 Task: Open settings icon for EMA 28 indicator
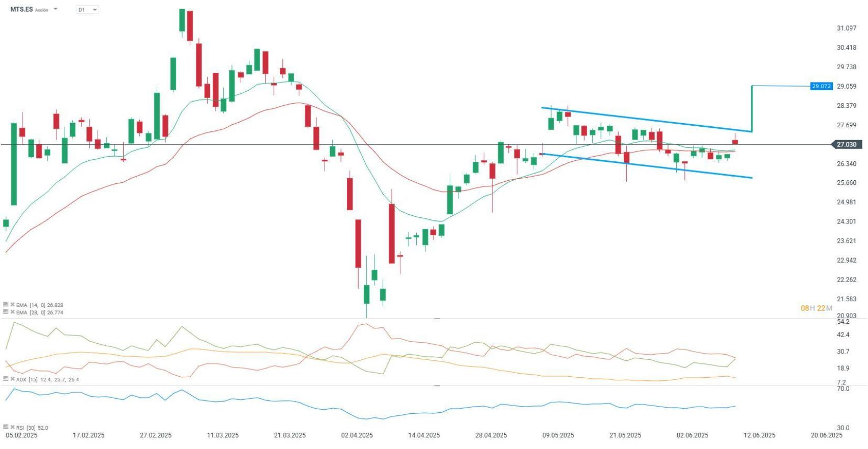click(x=6, y=312)
